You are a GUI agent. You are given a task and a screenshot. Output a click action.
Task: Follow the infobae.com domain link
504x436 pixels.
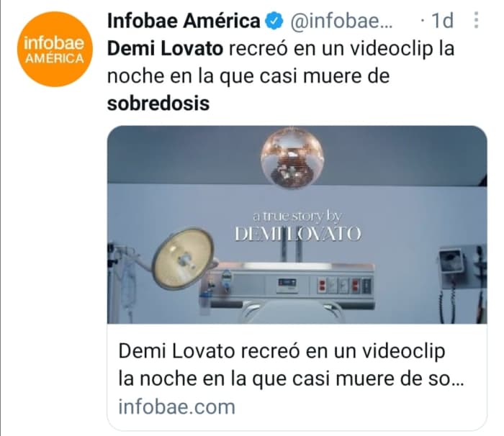(177, 407)
